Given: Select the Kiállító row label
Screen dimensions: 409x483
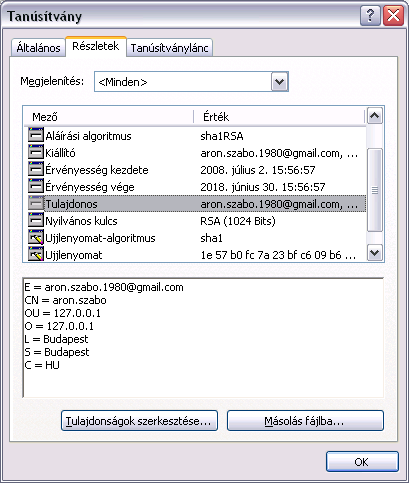Looking at the screenshot, I should click(x=60, y=153).
